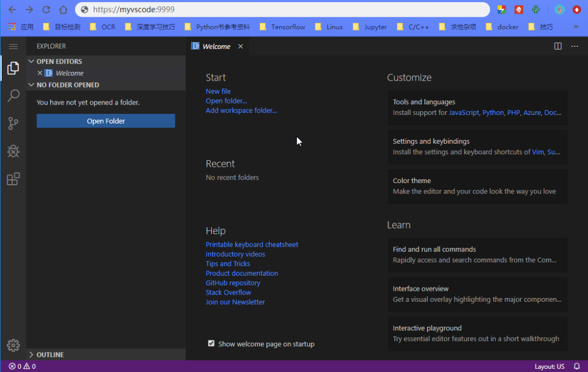Screen dimensions: 588x372
Task: Click the colorful first browser extension icon
Action: click(502, 10)
